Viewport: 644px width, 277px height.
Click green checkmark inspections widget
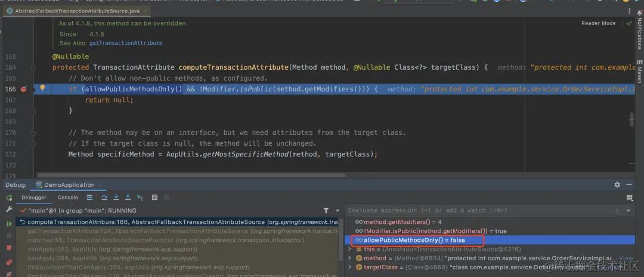click(629, 23)
